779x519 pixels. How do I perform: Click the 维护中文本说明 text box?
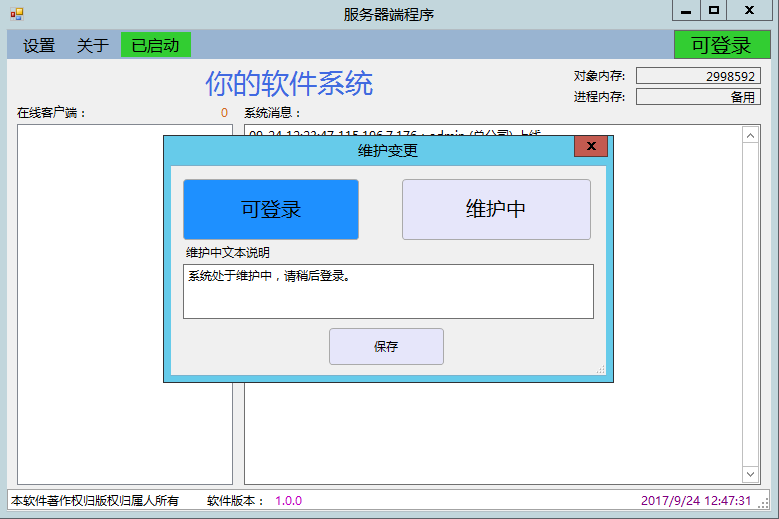[x=388, y=291]
